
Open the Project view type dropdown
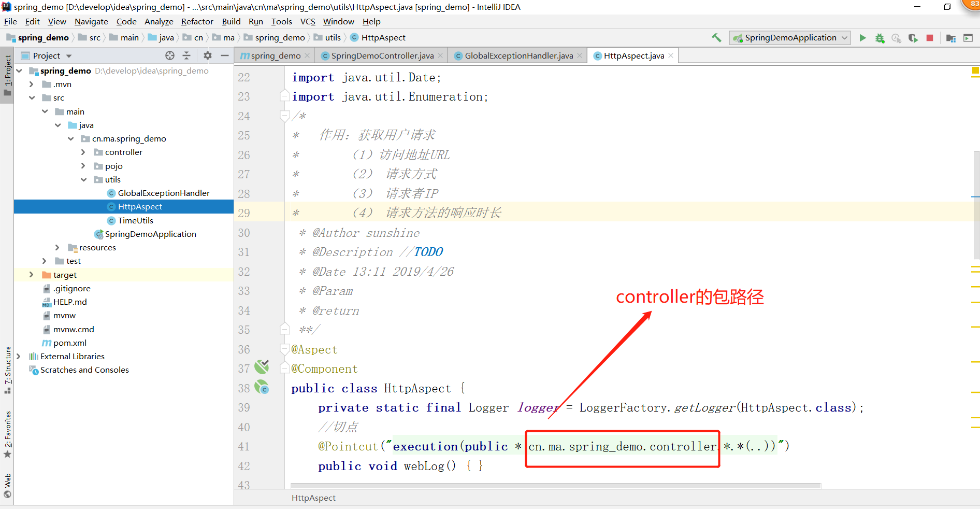pos(69,56)
